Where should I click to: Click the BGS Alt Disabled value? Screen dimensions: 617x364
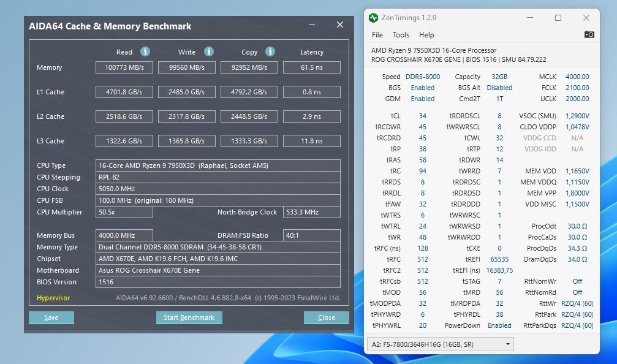499,88
